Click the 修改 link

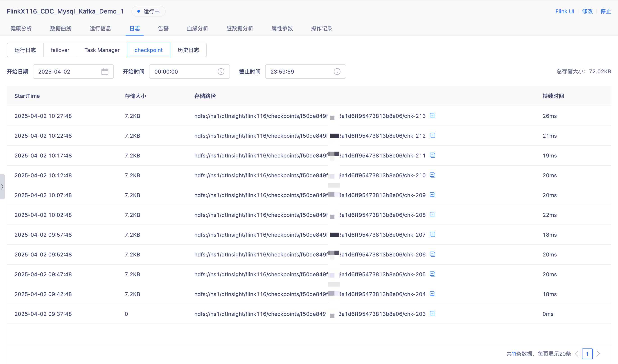(x=587, y=11)
